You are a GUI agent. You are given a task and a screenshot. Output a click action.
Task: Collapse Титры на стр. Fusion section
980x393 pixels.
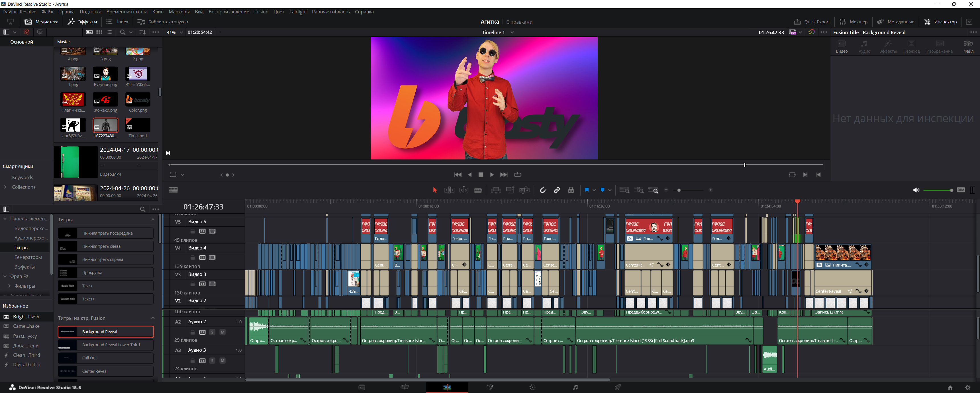(153, 318)
